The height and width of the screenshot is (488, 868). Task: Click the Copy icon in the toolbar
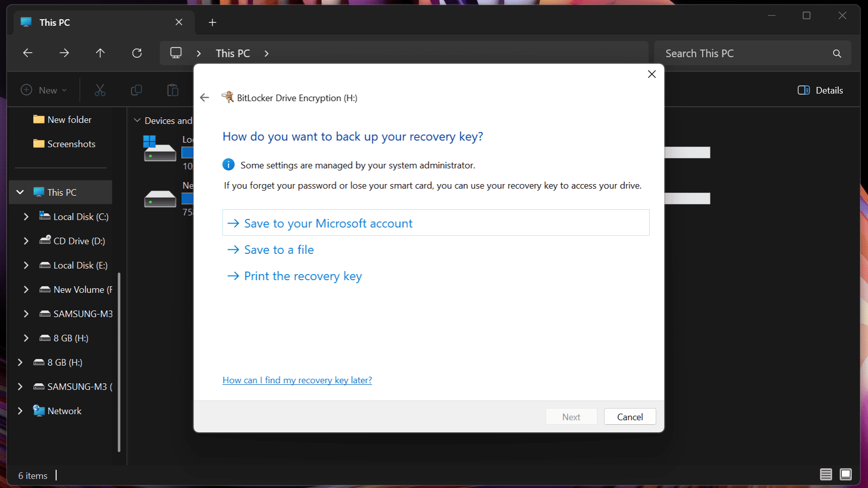[136, 90]
